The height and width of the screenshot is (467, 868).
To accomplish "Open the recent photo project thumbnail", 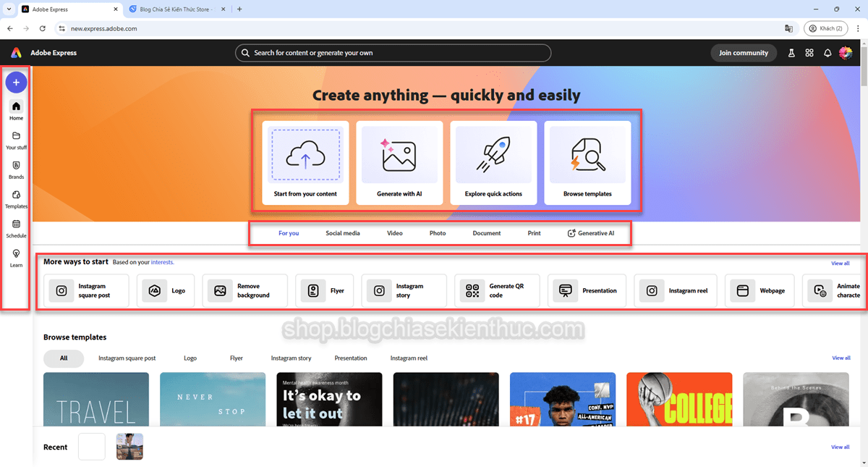I will (x=129, y=447).
